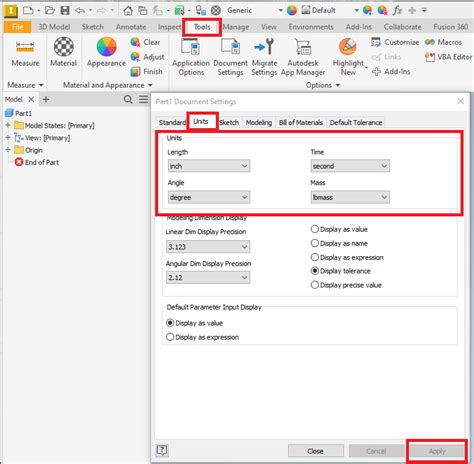Click the Save icon in quick access toolbar
The width and height of the screenshot is (474, 464).
coord(65,10)
